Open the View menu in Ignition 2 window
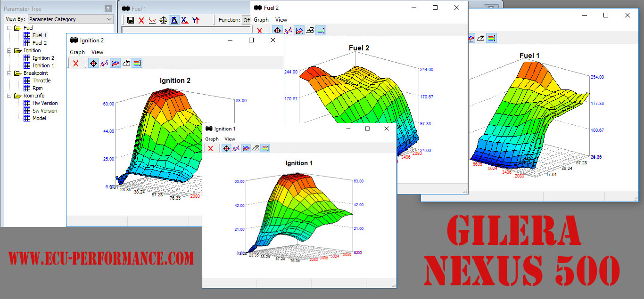Image resolution: width=644 pixels, height=299 pixels. (x=97, y=52)
